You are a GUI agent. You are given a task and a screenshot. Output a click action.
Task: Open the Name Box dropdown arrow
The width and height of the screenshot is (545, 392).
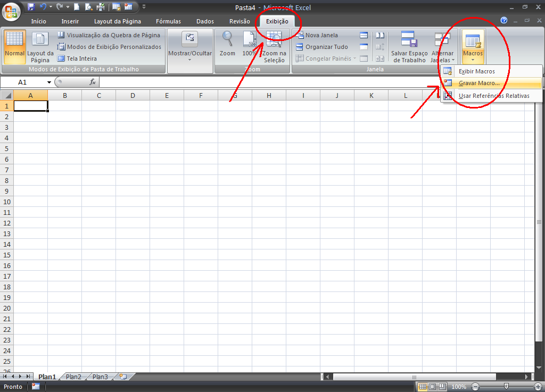tap(49, 82)
